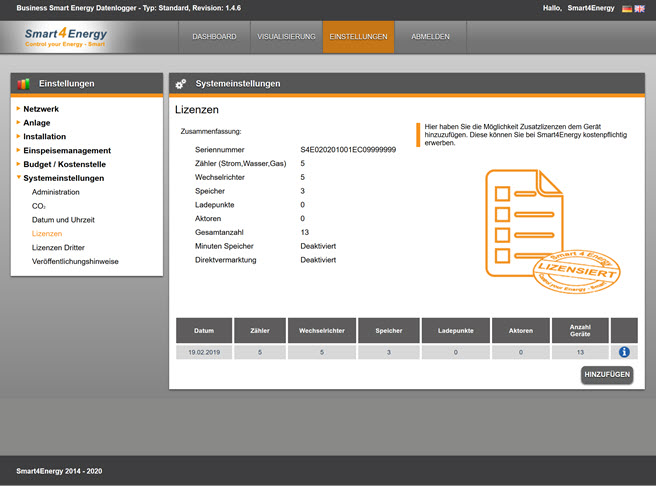Click the Zähler (Strom,Wasser,Gas) label
Viewport: 656px width, 486px height.
click(241, 164)
